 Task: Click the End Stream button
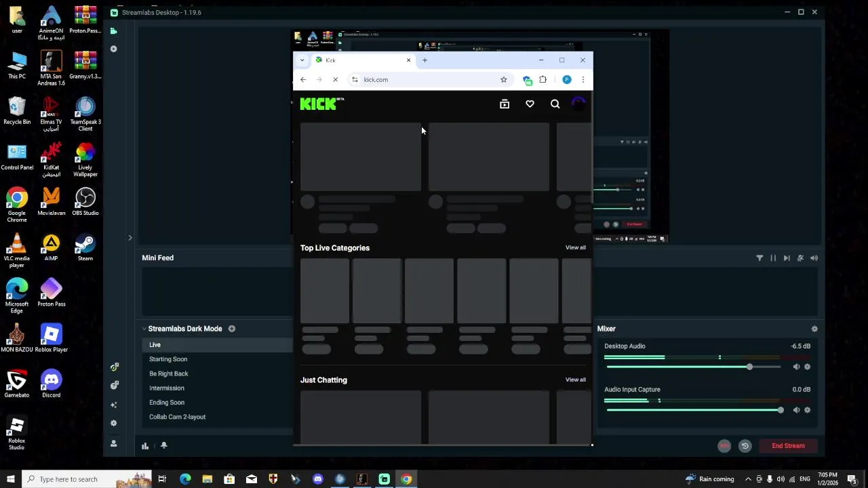coord(788,445)
